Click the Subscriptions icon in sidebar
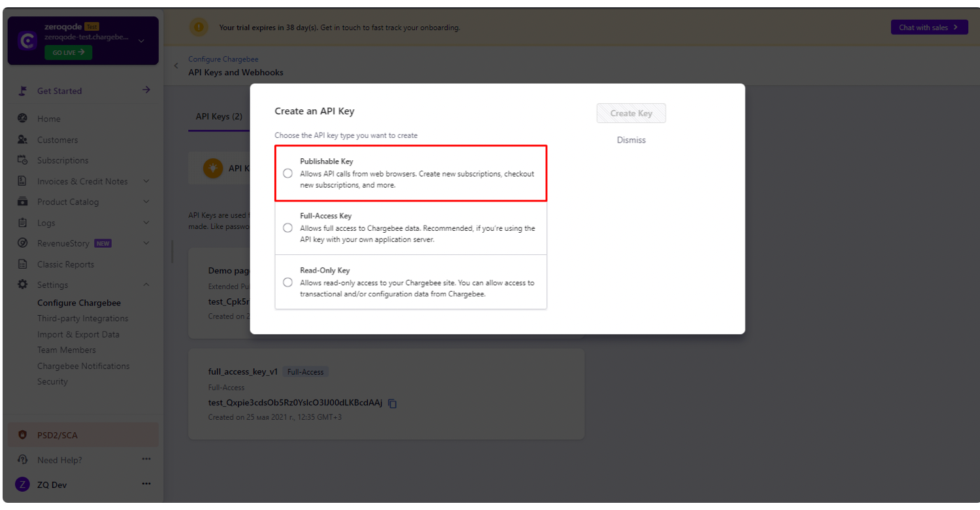The height and width of the screenshot is (510, 980). tap(23, 160)
